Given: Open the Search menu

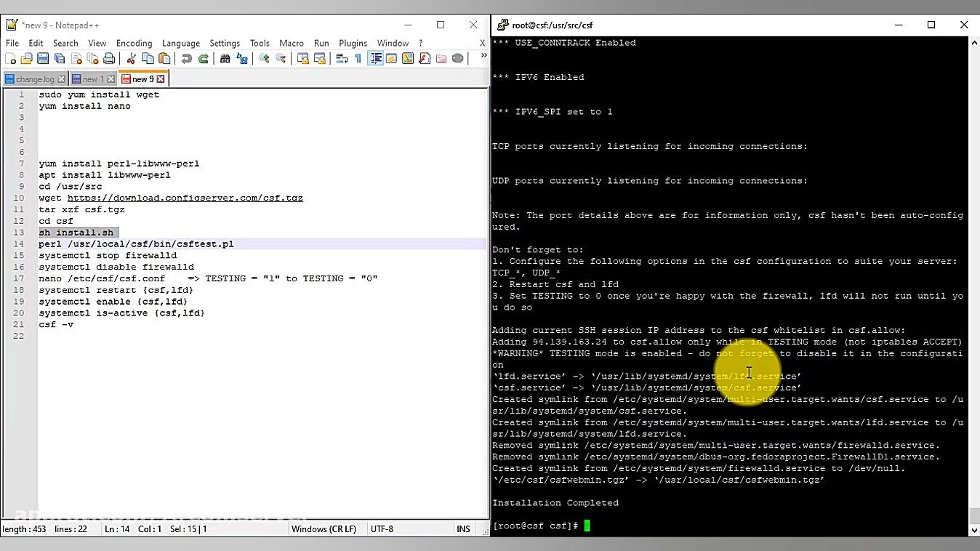Looking at the screenshot, I should point(65,44).
